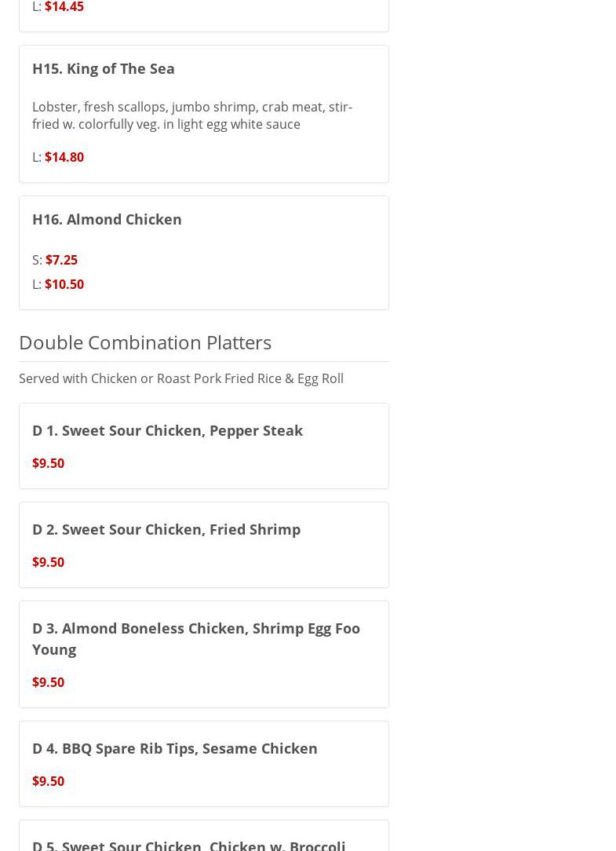Select the $9.50 price under D 3

tap(48, 682)
